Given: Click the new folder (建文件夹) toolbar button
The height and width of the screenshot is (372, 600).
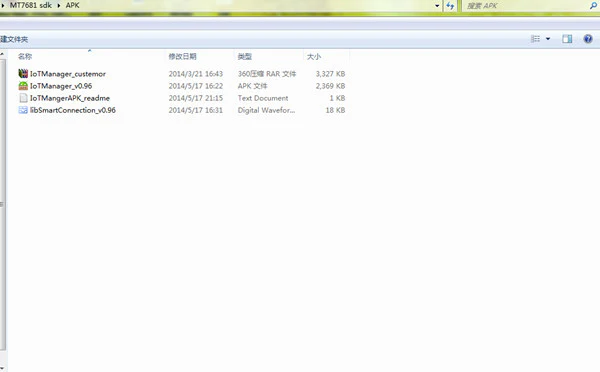Looking at the screenshot, I should point(14,39).
